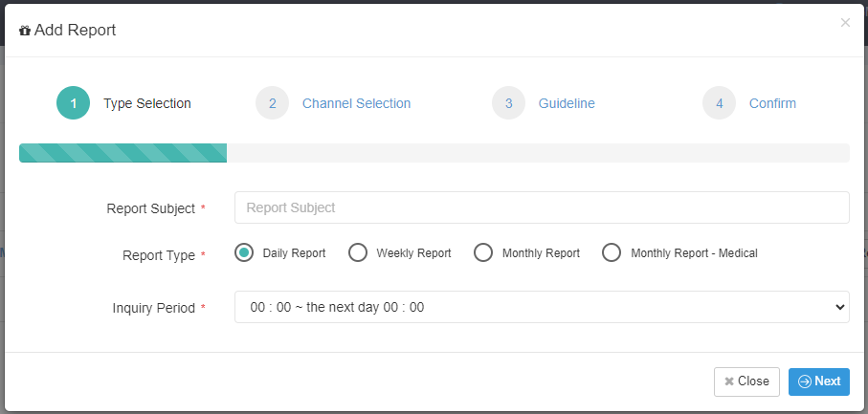Focus the Report Subject text field

542,207
